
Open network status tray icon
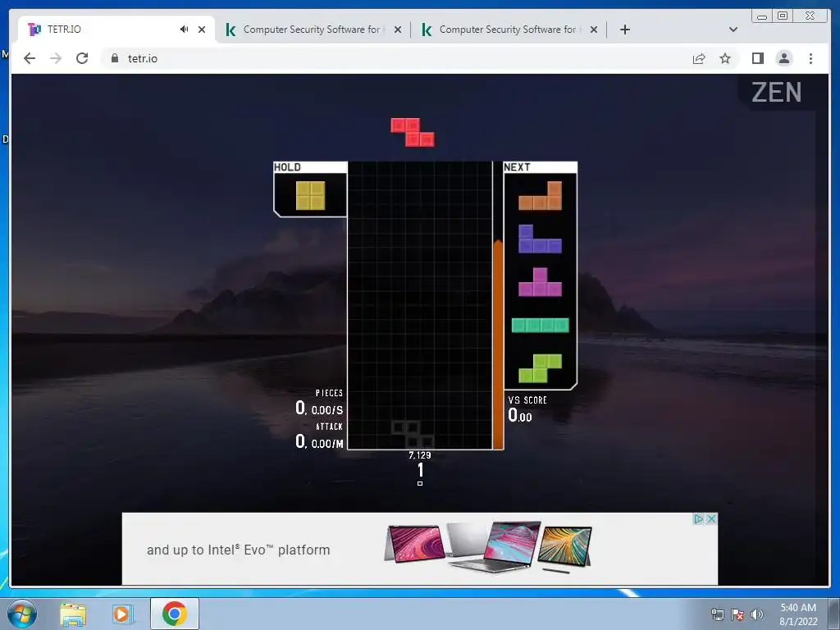click(x=717, y=614)
